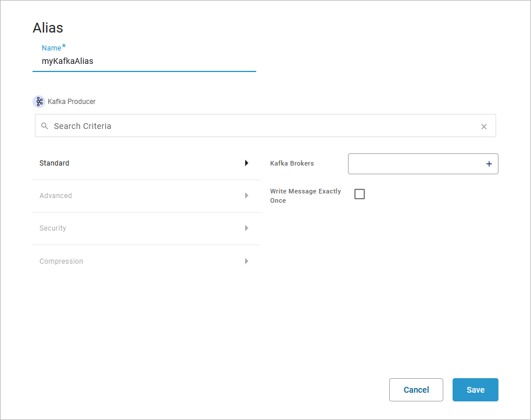Click inside the Kafka Brokers text field

(415, 164)
